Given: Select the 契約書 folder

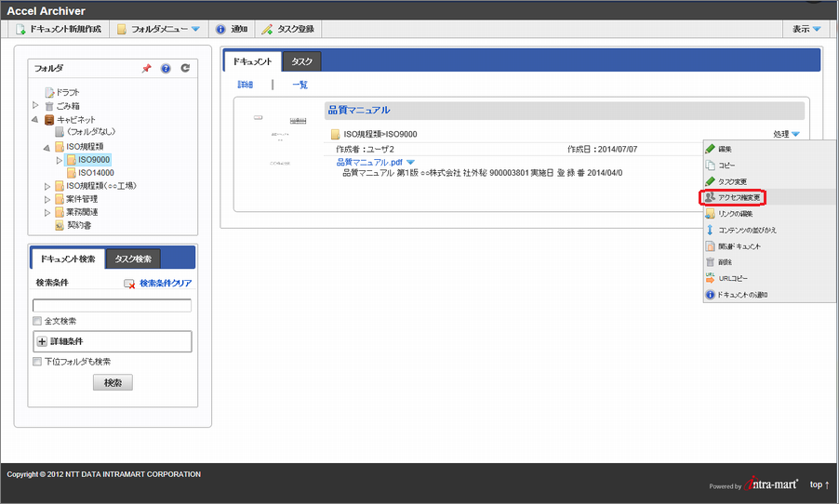Looking at the screenshot, I should coord(73,225).
